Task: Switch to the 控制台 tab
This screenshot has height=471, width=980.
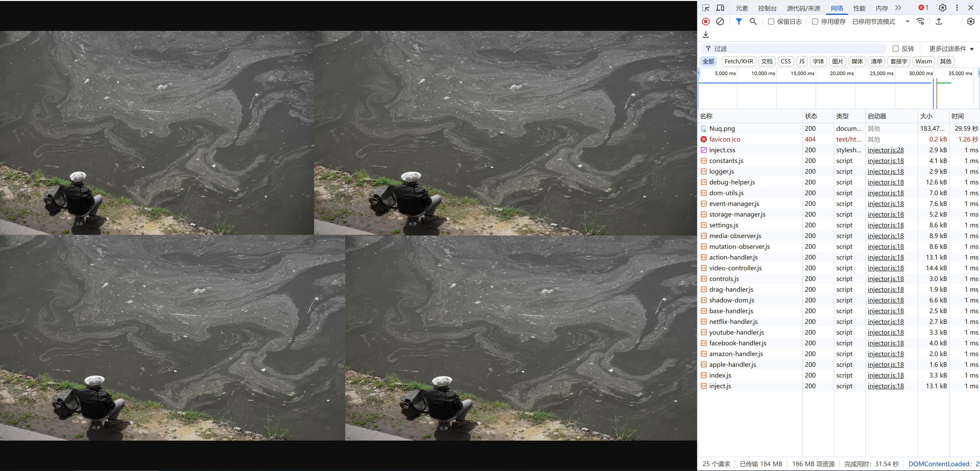Action: pyautogui.click(x=767, y=8)
